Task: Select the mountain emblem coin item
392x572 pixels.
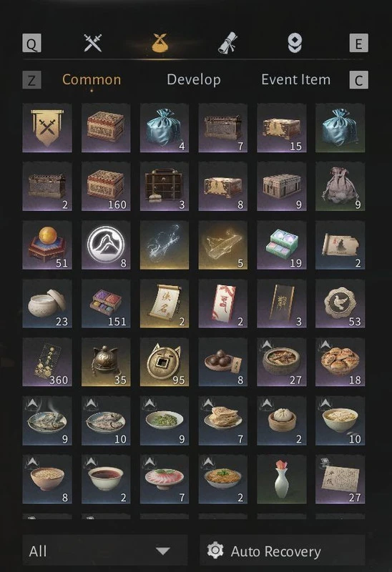Action: point(106,245)
